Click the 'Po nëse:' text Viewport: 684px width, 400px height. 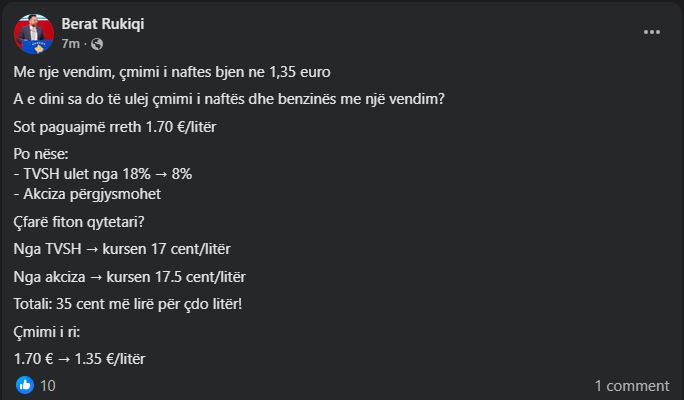[x=42, y=157]
